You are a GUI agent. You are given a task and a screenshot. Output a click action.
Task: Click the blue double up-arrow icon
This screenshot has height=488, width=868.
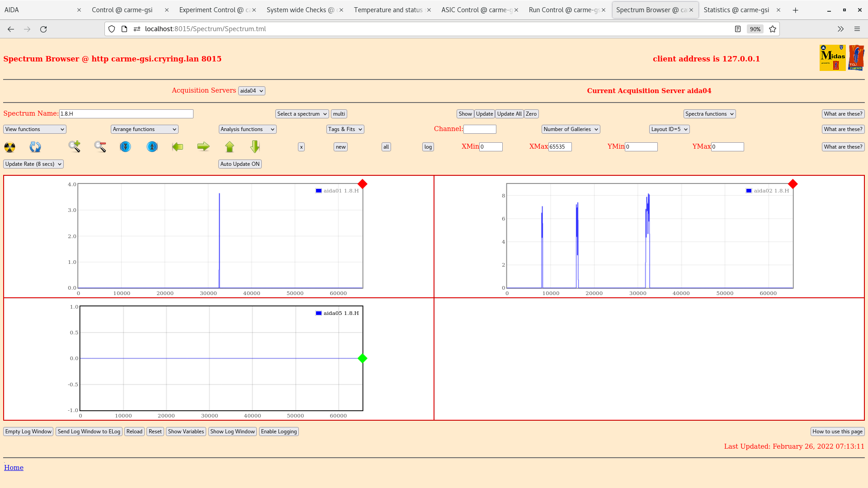coord(152,146)
